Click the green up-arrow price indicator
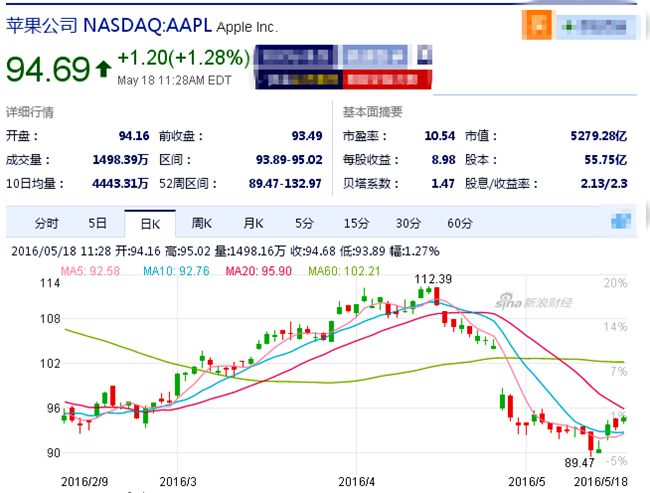The image size is (650, 493). 103,70
